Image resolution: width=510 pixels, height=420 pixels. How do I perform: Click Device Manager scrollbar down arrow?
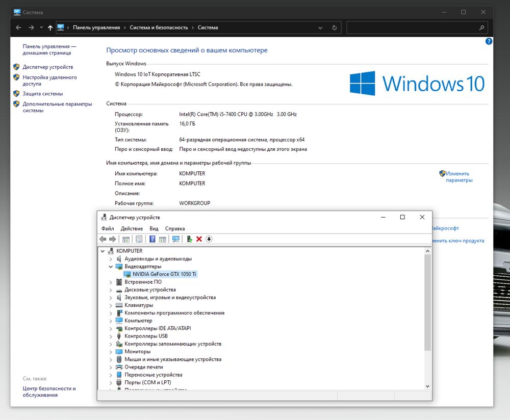point(427,386)
